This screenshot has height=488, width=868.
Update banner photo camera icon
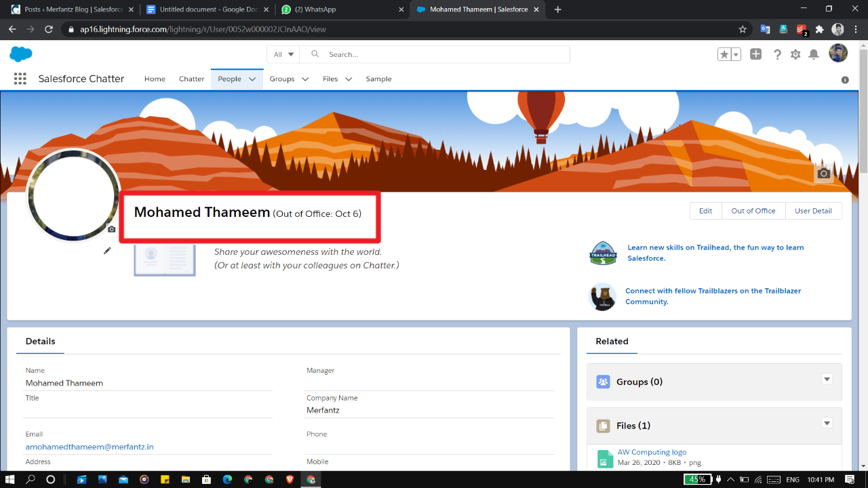pyautogui.click(x=823, y=173)
